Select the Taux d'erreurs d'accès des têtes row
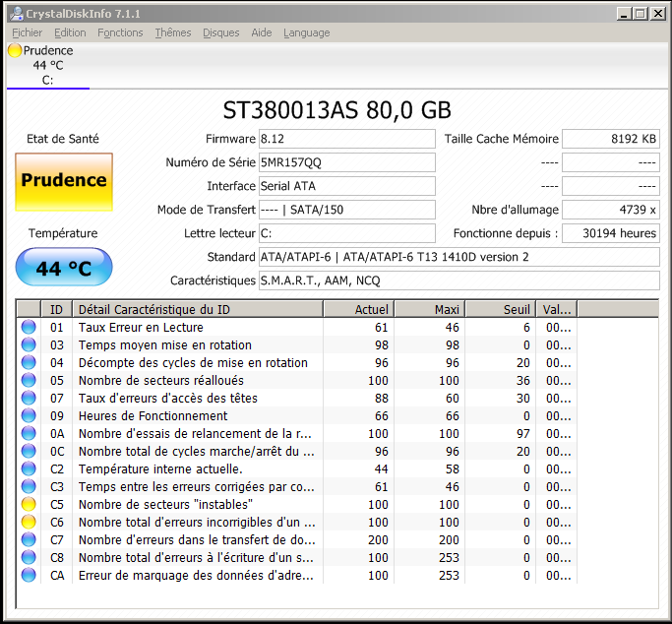This screenshot has height=624, width=672. (x=296, y=398)
